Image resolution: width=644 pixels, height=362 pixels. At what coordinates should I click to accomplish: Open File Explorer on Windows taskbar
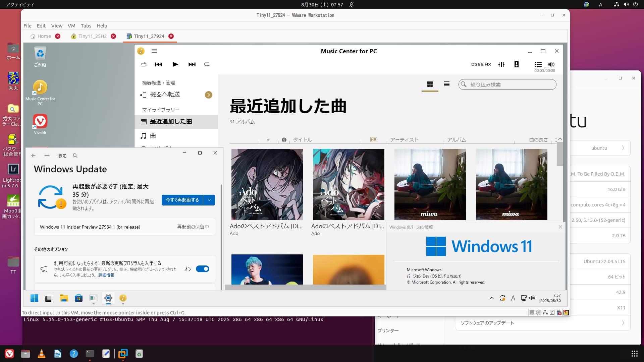click(64, 298)
